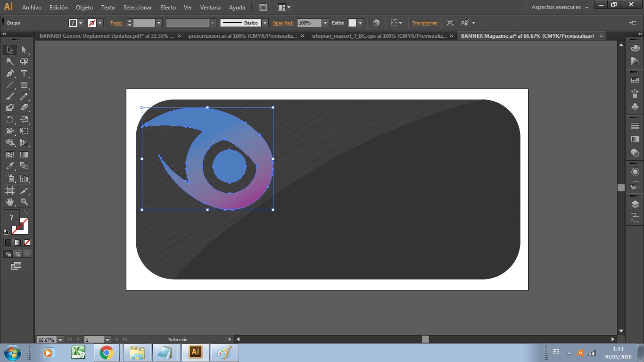
Task: Open the Estilo graphic style dropdown
Action: pyautogui.click(x=360, y=23)
